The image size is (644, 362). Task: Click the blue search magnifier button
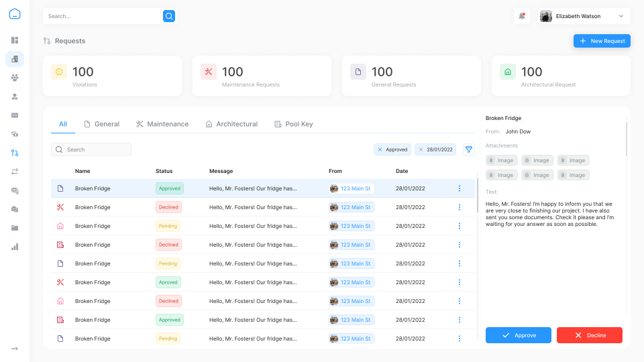pos(169,16)
